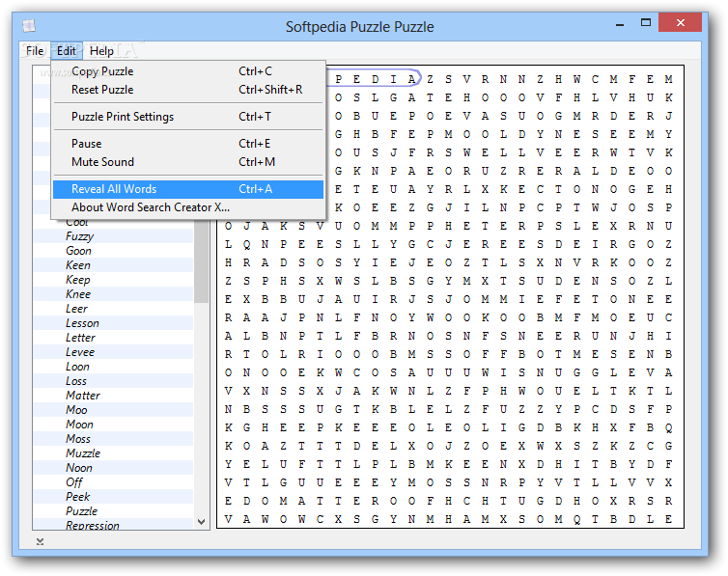The height and width of the screenshot is (576, 728).
Task: Open About Word Search Creator X
Action: click(188, 207)
